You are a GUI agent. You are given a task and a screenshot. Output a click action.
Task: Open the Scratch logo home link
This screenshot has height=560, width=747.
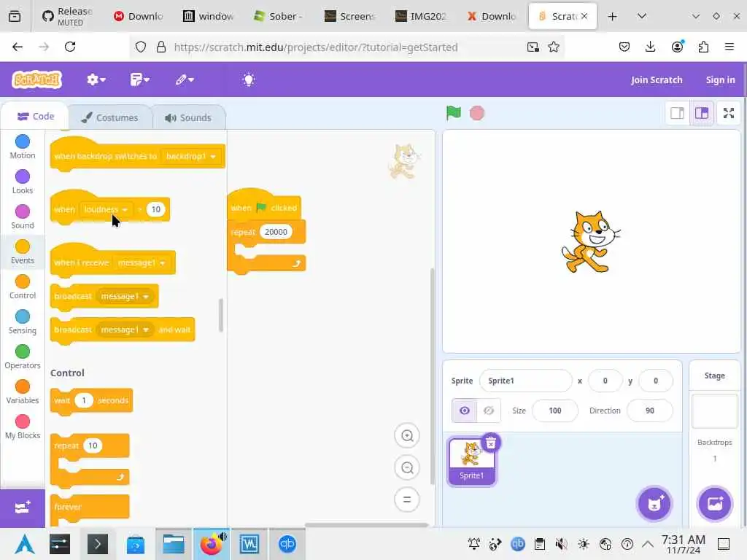pos(37,79)
